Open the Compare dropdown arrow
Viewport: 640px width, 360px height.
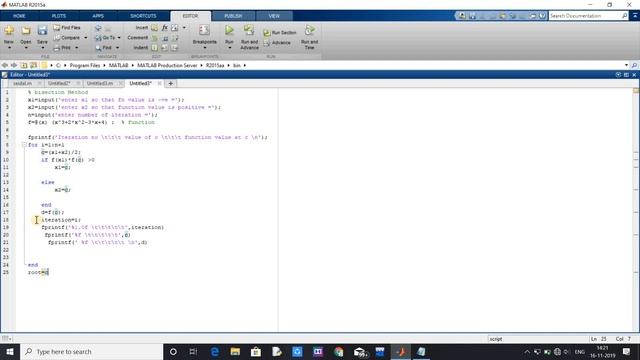point(86,38)
